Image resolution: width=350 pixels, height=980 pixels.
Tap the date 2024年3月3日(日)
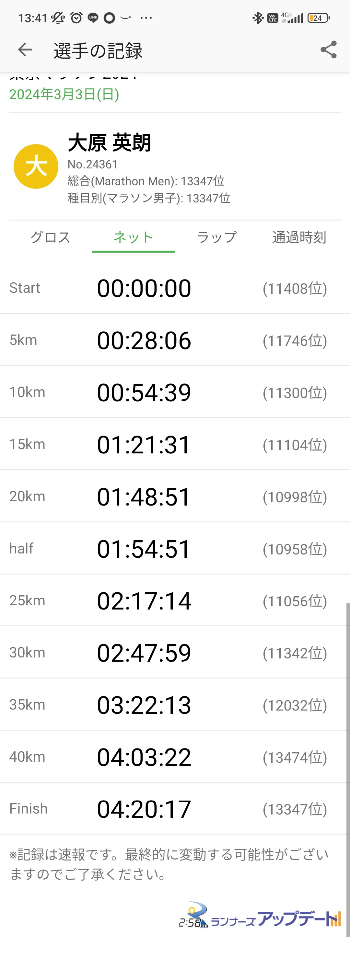coord(64,94)
